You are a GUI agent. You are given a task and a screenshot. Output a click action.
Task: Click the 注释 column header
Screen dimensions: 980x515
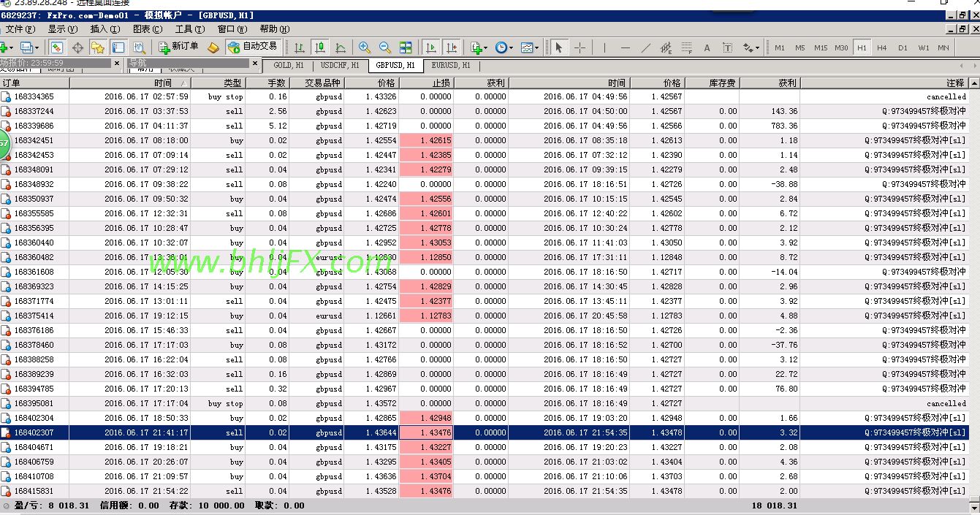tap(884, 83)
